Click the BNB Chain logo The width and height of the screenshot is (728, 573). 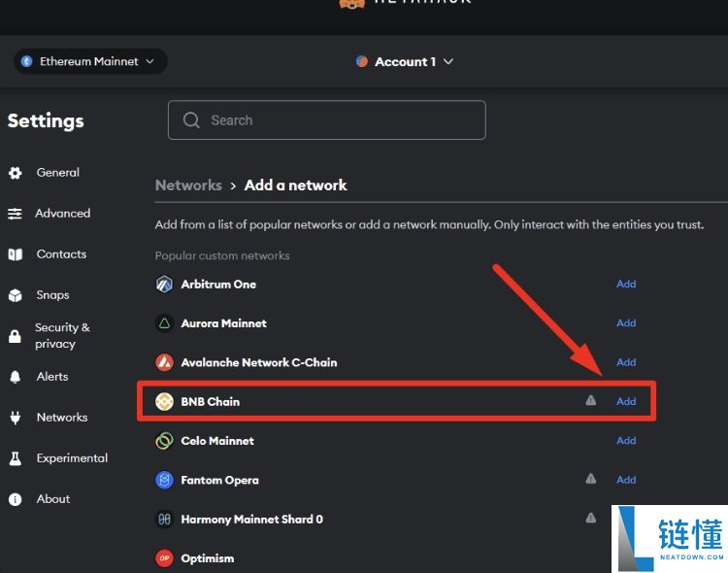tap(164, 401)
